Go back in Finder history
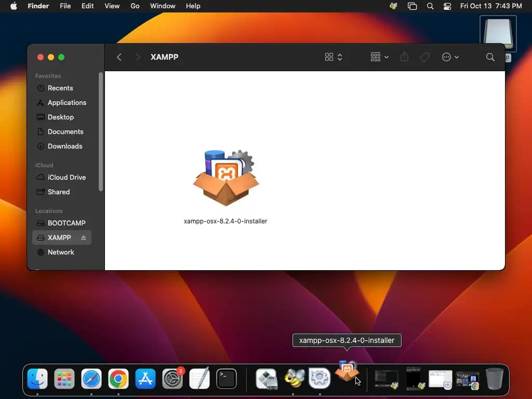This screenshot has width=532, height=399. click(x=119, y=57)
